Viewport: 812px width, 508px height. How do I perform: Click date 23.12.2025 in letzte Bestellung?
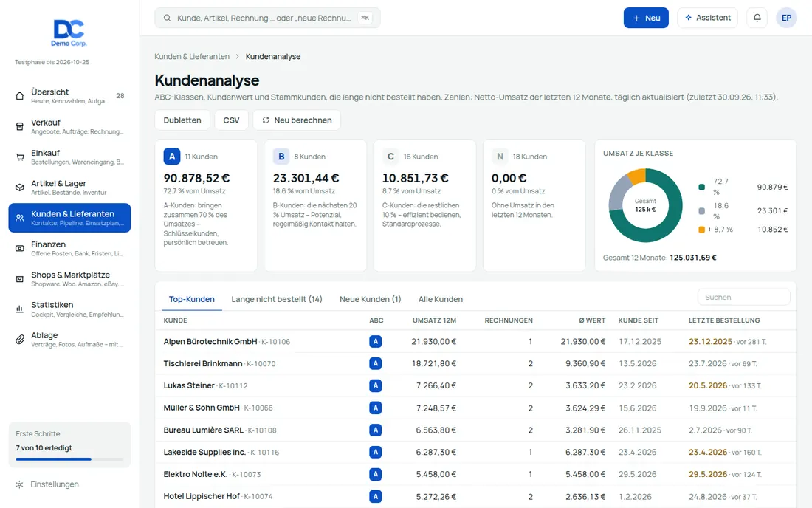pyautogui.click(x=710, y=342)
